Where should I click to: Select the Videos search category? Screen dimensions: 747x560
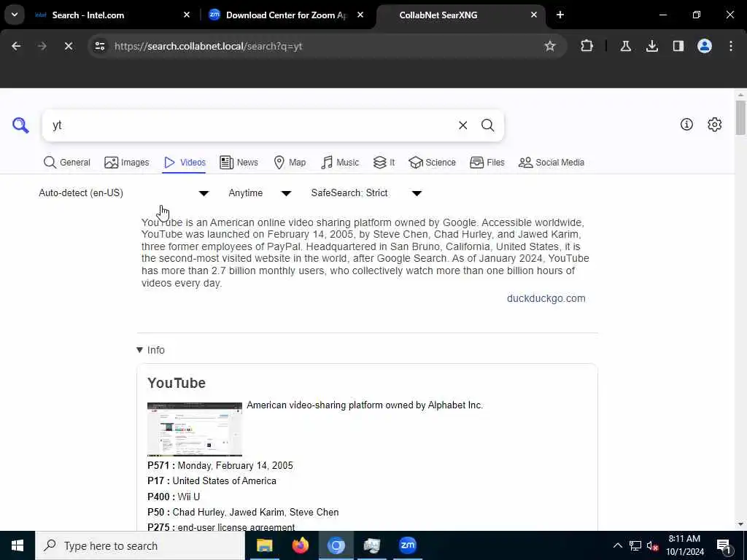click(x=185, y=163)
